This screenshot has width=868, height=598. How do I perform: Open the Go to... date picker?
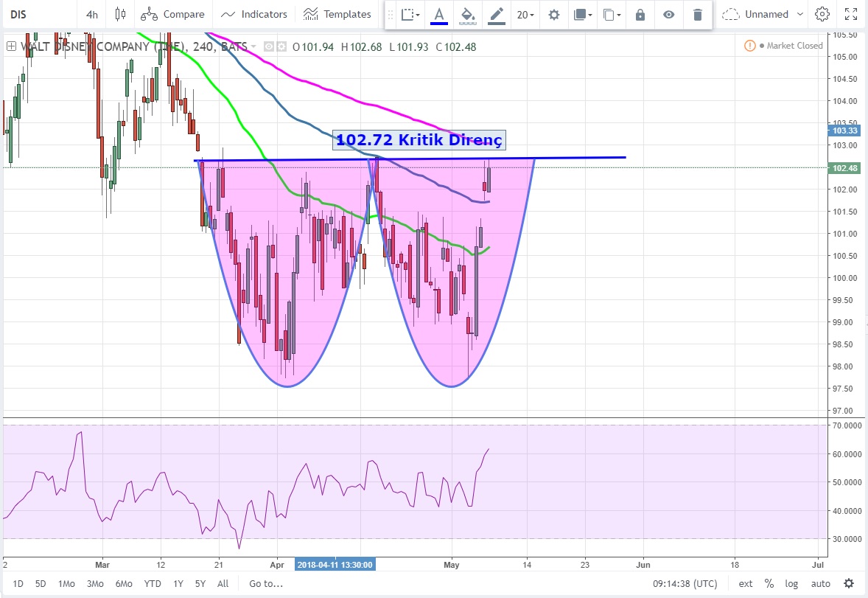[265, 583]
